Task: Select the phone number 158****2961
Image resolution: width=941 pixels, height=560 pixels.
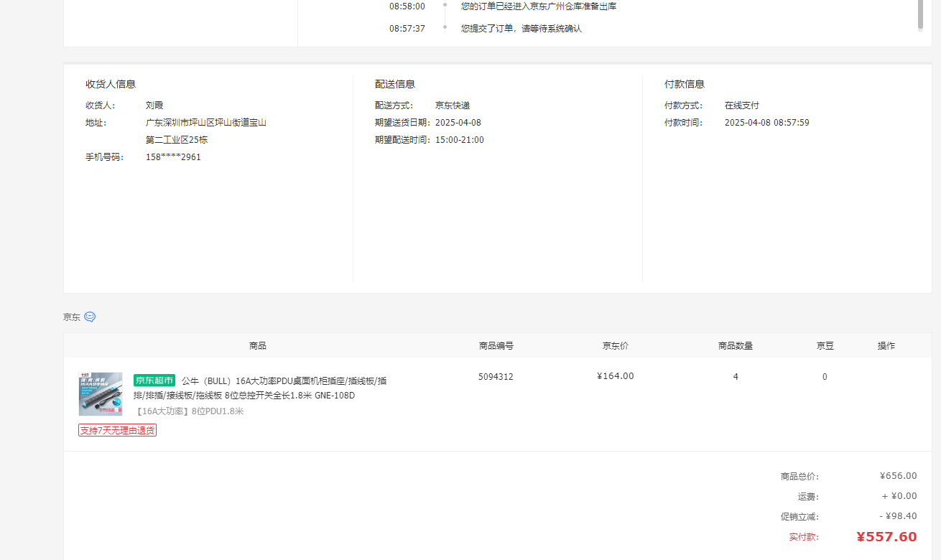Action: pos(173,157)
